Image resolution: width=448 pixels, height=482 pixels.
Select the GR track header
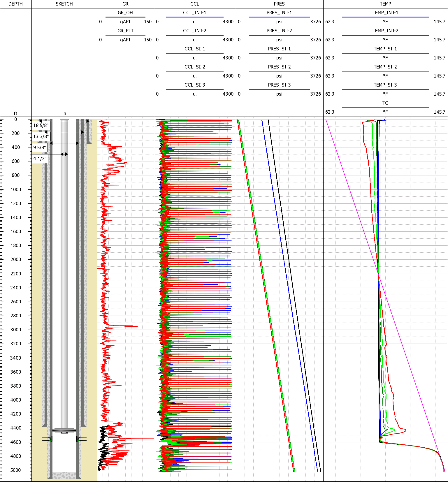click(125, 4)
